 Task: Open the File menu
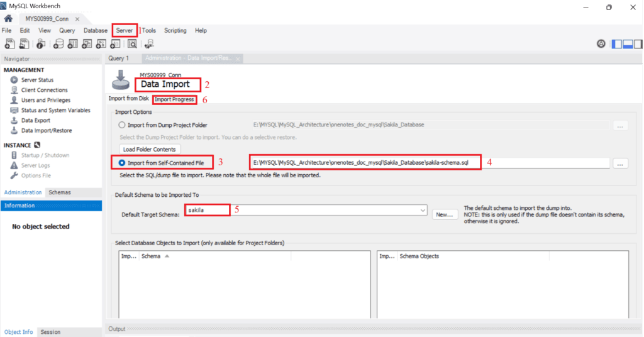pyautogui.click(x=6, y=30)
